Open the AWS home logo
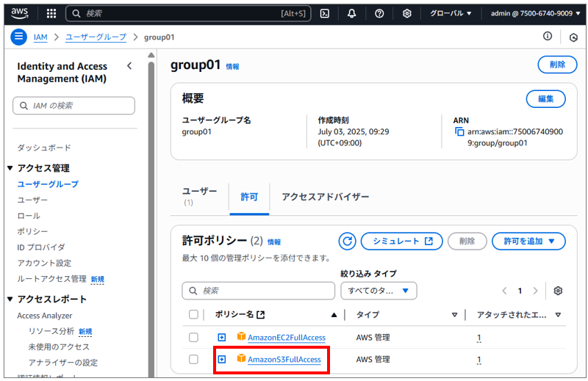Screen dimensions: 588x381 [20, 13]
